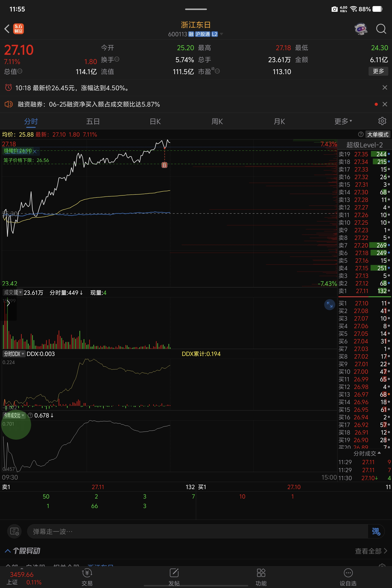Tap the info icon next to 市盈
The width and height of the screenshot is (392, 588).
217,71
